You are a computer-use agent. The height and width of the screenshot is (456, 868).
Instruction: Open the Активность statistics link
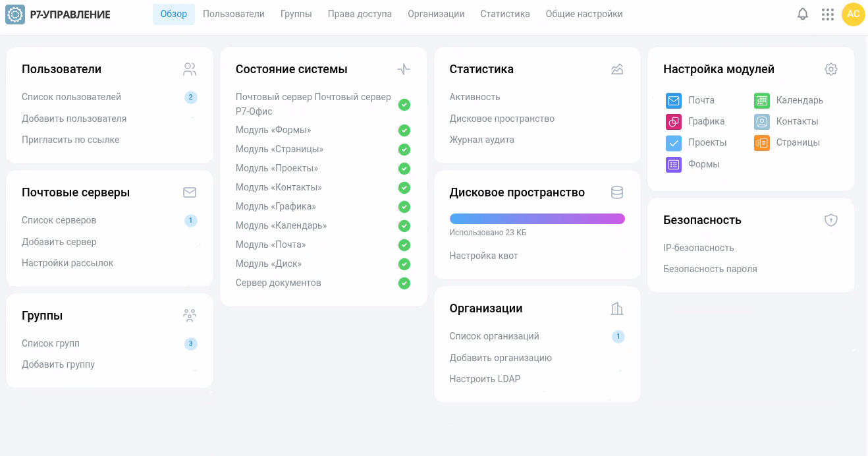pyautogui.click(x=475, y=97)
